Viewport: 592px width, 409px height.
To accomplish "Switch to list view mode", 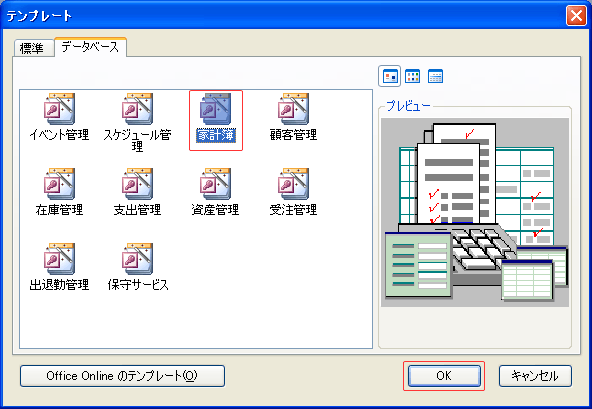I will click(412, 76).
